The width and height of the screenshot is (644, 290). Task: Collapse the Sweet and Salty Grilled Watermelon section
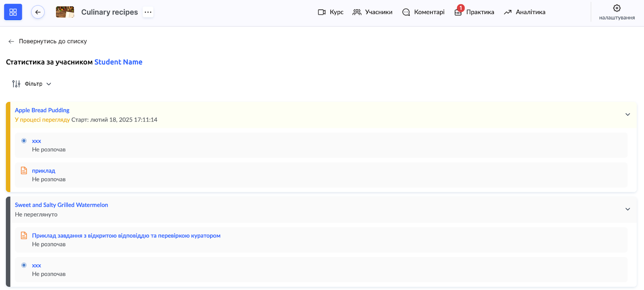(x=627, y=209)
